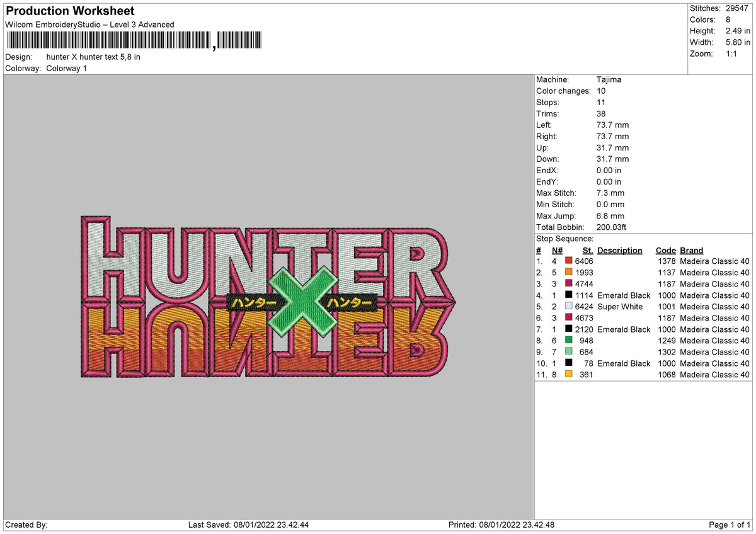Click the yellow swatch for thread 361
Image resolution: width=756 pixels, height=534 pixels.
(x=569, y=375)
